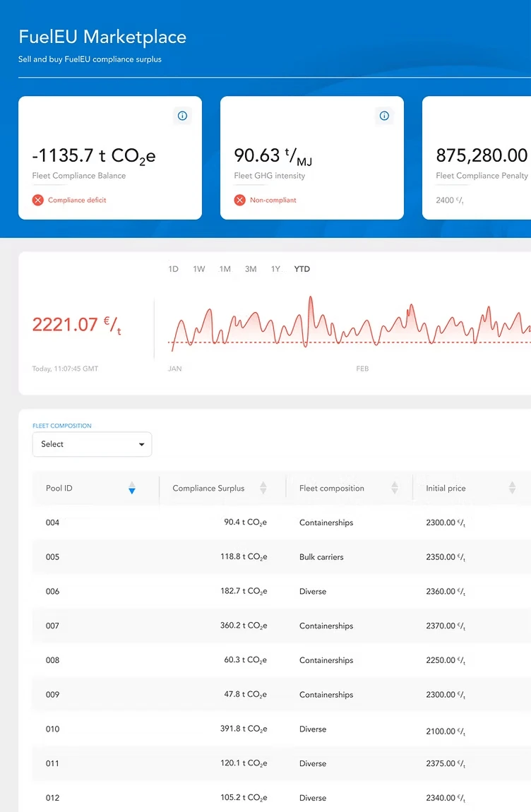
Task: Sort by Initial price column arrows
Action: point(512,488)
